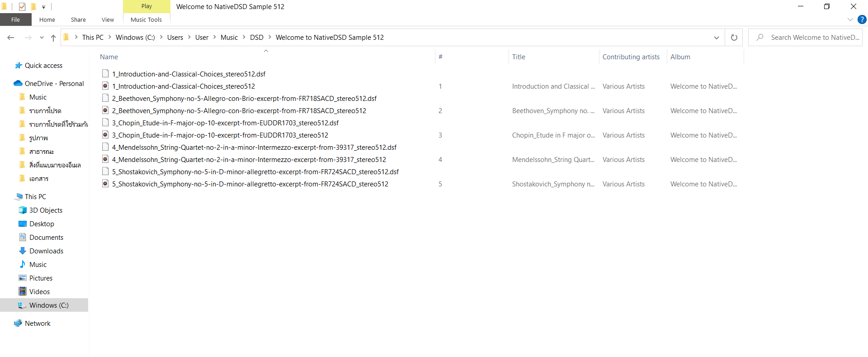Open Downloads in the navigation pane
The width and height of the screenshot is (868, 357).
point(46,251)
